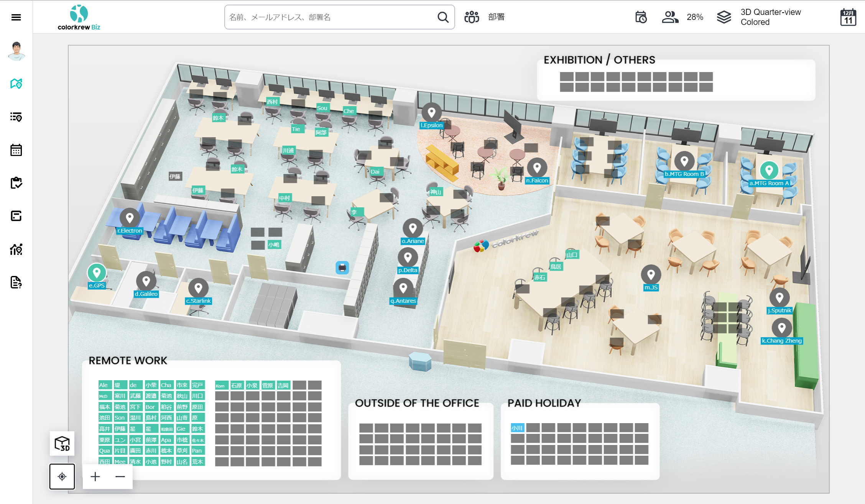The height and width of the screenshot is (504, 865).
Task: Zoom out with the minus button
Action: pyautogui.click(x=120, y=476)
